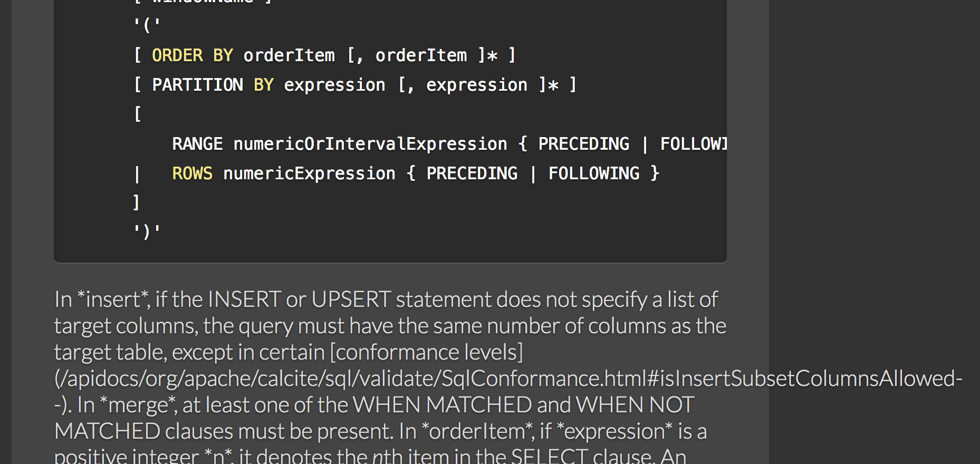Click the word UPSERT in the paragraph
Viewport: 980px width, 464px height.
351,299
